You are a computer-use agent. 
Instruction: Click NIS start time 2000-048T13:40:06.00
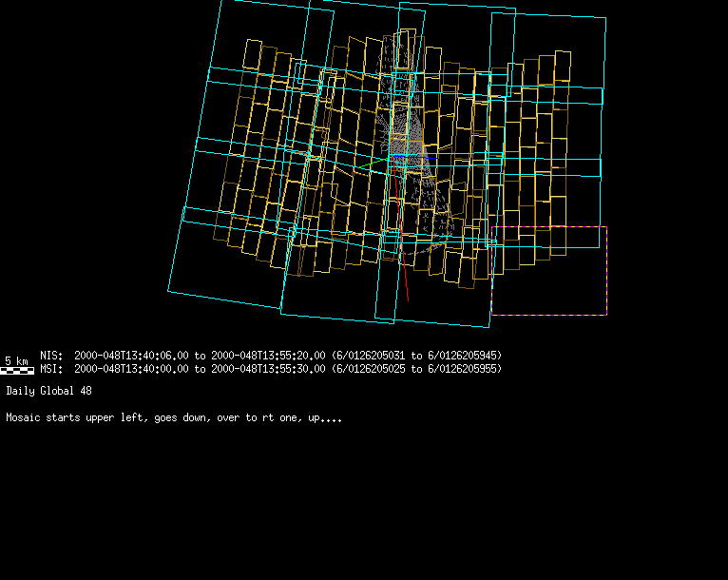click(x=131, y=356)
